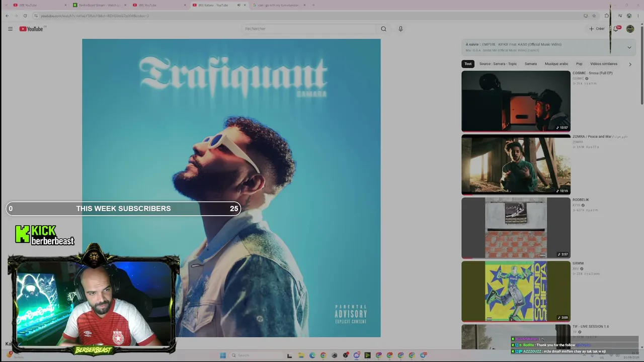Click the YouTube search magnifier button

pyautogui.click(x=383, y=29)
